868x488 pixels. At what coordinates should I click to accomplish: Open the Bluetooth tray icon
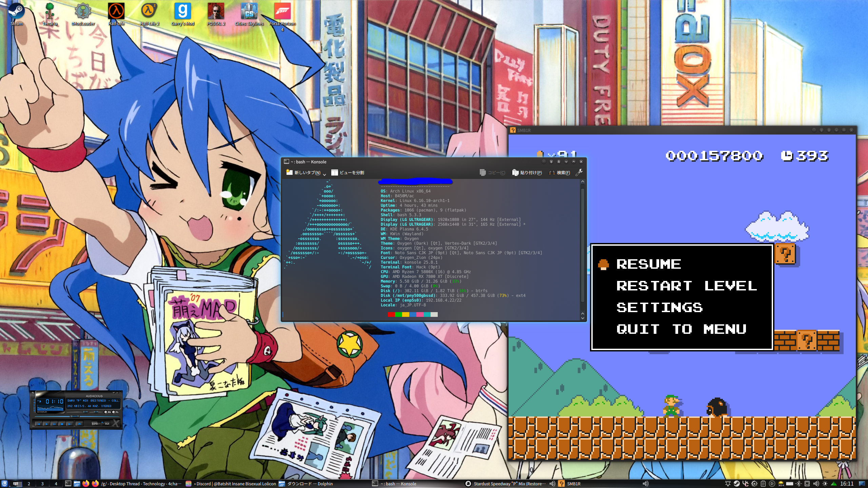798,484
